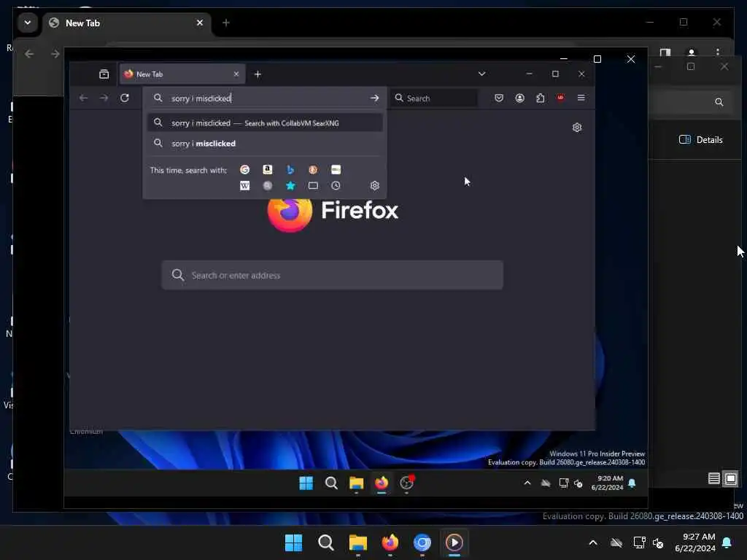Image resolution: width=747 pixels, height=560 pixels.
Task: Open Chrome three-dot menu
Action: pos(718,52)
